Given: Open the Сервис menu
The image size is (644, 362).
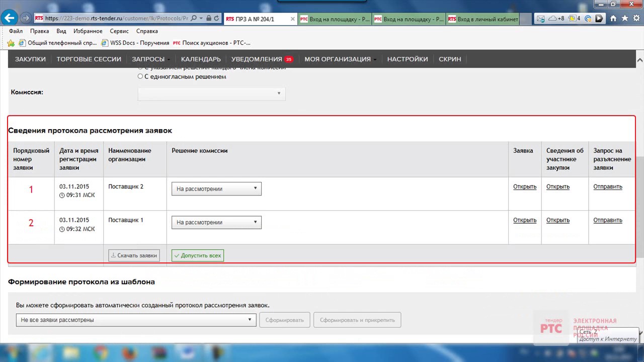Looking at the screenshot, I should coord(119,31).
